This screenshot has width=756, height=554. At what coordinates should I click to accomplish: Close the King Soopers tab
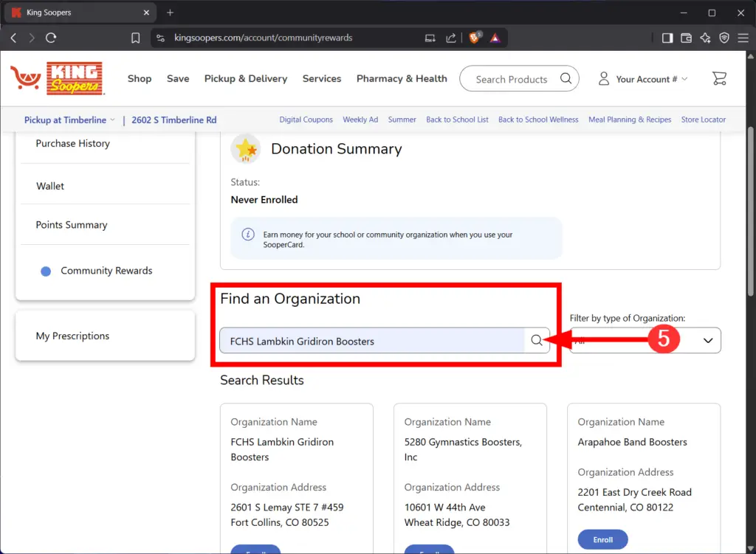[x=147, y=13]
